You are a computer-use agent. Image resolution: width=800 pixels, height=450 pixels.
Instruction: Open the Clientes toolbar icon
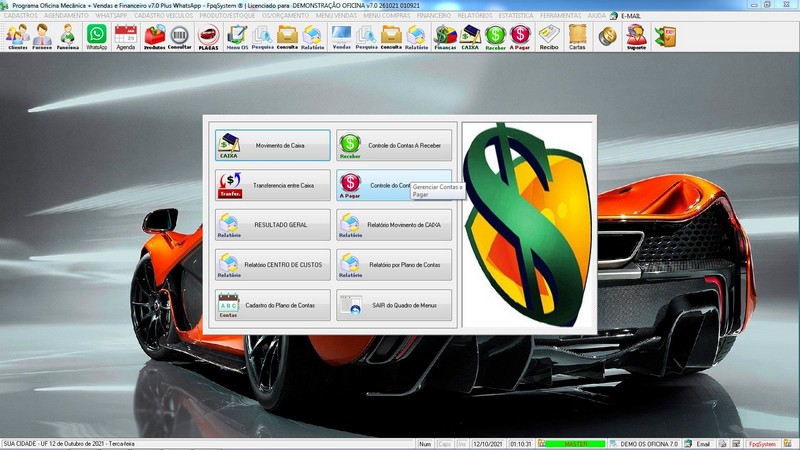[17, 37]
